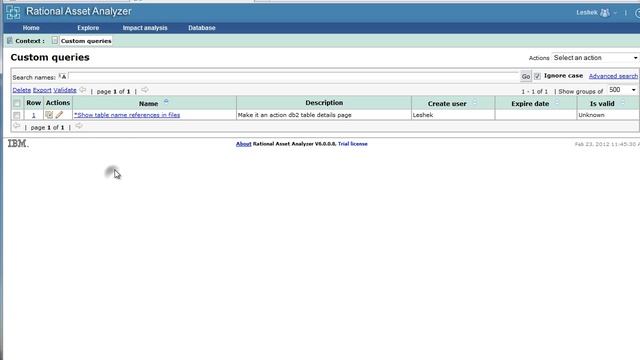Click the Go search button
The image size is (640, 360).
pos(526,76)
